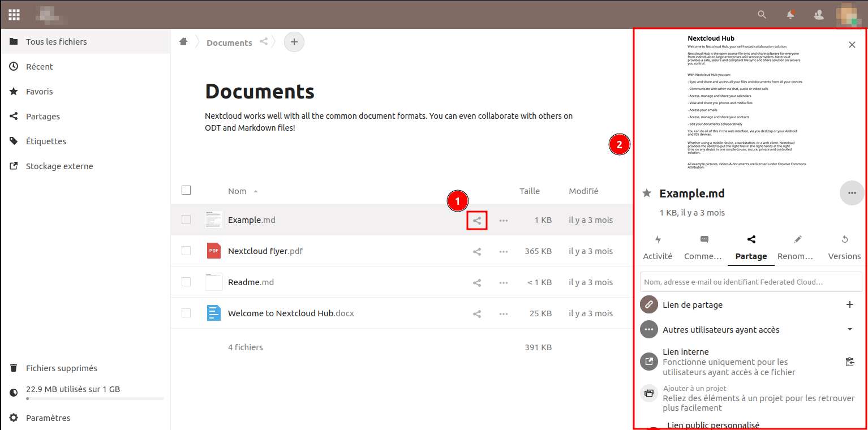The image size is (868, 430).
Task: Click the share icon for Example.md
Action: point(477,220)
